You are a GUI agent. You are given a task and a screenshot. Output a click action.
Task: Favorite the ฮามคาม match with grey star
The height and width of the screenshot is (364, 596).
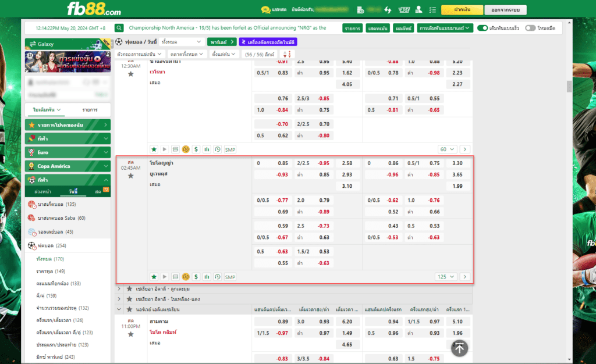131,334
